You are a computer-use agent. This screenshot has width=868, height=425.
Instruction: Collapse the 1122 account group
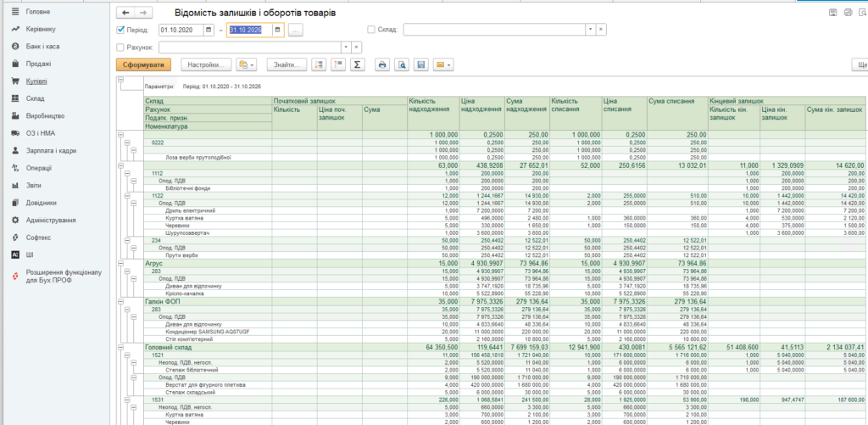[x=128, y=196]
